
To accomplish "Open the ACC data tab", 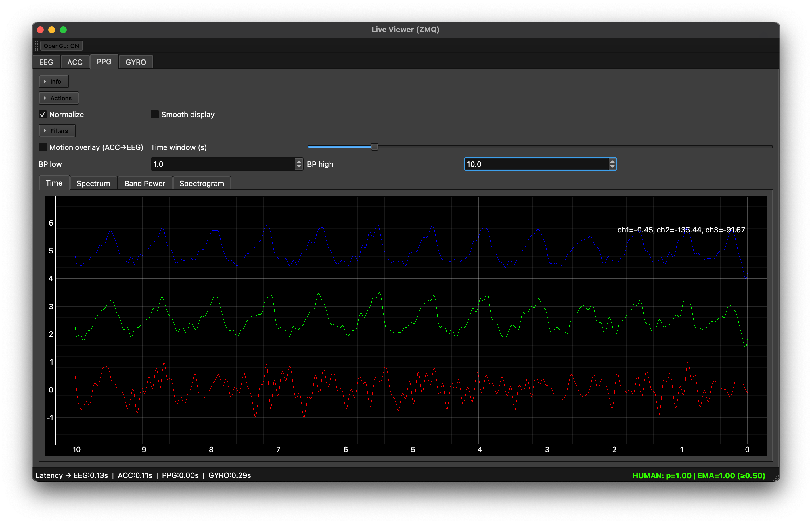I will [x=75, y=61].
